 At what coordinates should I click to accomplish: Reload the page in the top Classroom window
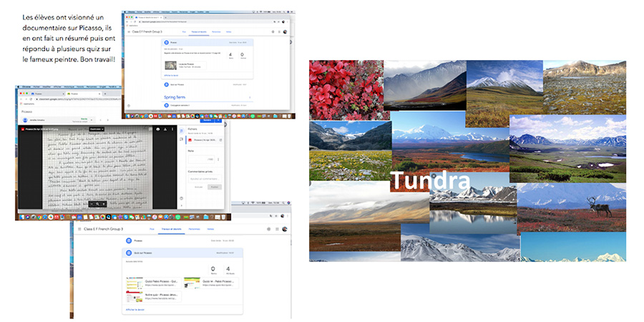tap(135, 21)
